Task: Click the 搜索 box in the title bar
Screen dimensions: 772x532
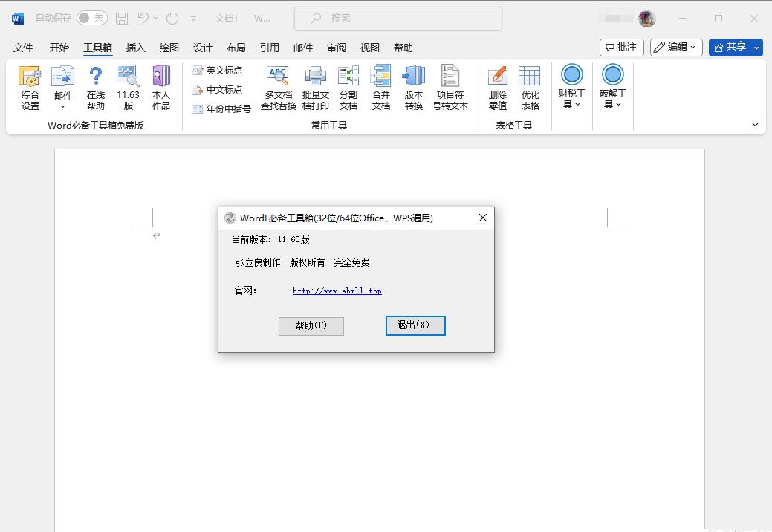Action: click(x=398, y=19)
